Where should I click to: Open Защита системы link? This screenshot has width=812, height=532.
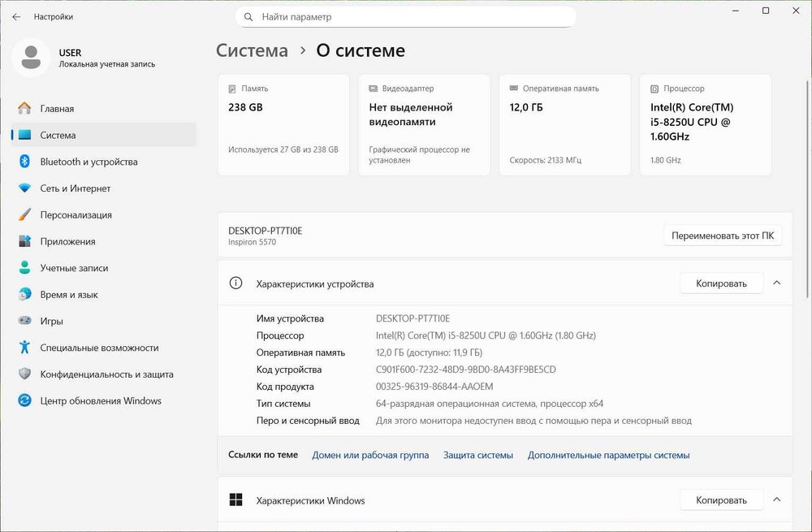(x=478, y=455)
